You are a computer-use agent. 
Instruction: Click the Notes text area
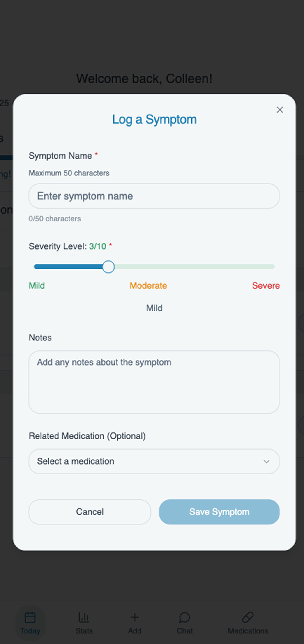coord(154,382)
